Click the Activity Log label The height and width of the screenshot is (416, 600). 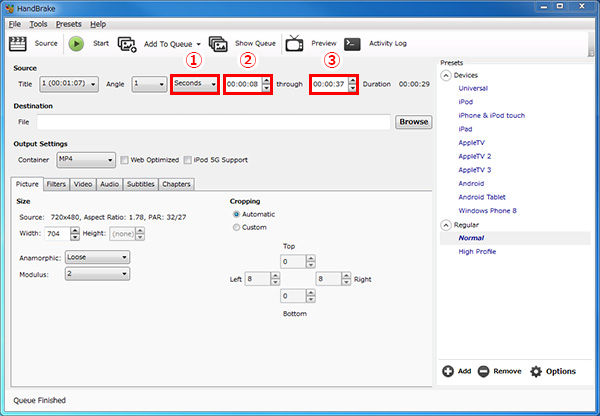[388, 44]
